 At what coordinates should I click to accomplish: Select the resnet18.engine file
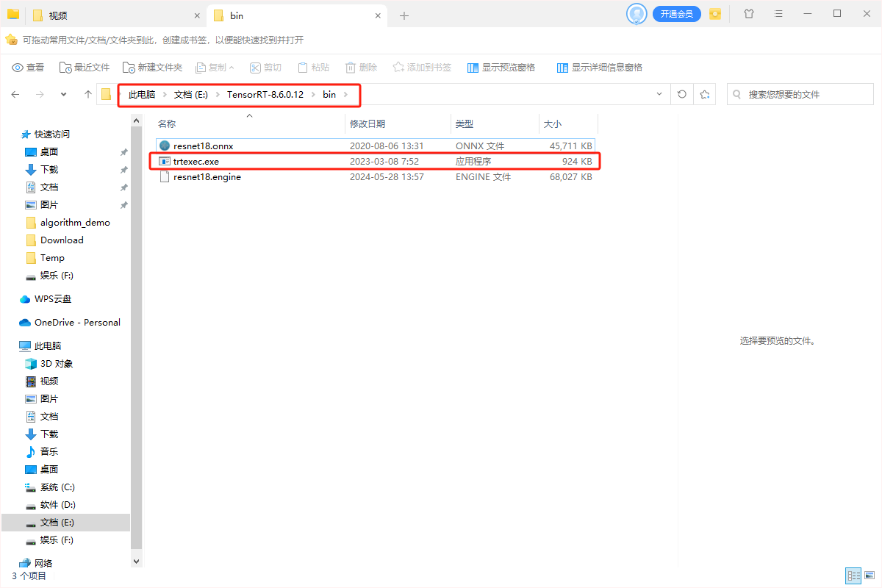[375, 177]
